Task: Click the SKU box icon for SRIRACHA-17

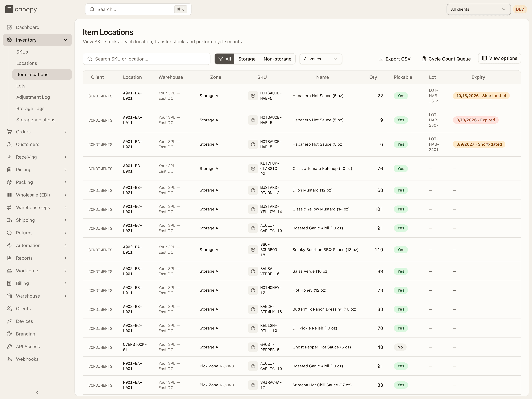Action: coord(253,385)
